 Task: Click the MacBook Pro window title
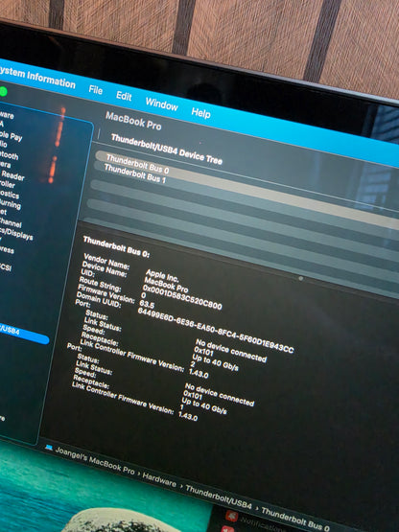click(x=133, y=121)
